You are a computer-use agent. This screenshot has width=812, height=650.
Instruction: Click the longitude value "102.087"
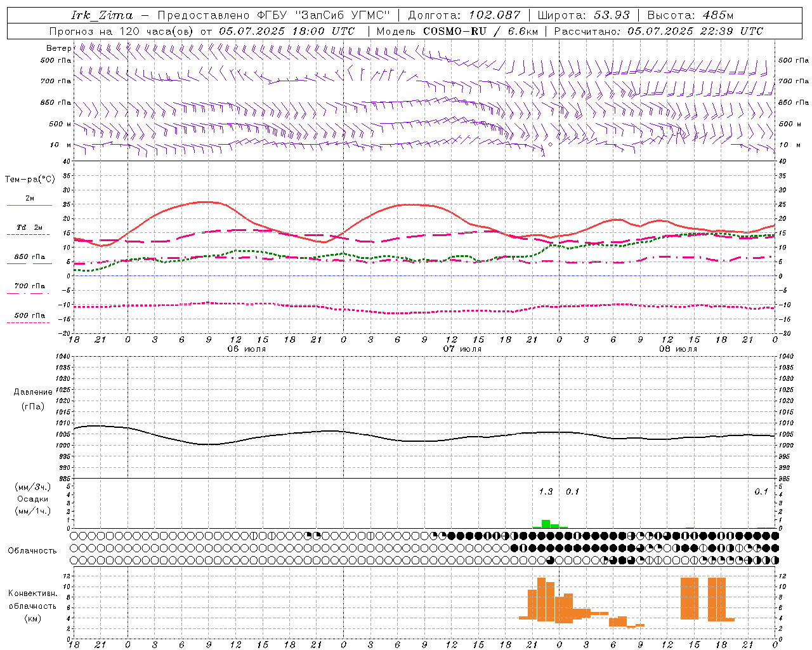[495, 15]
